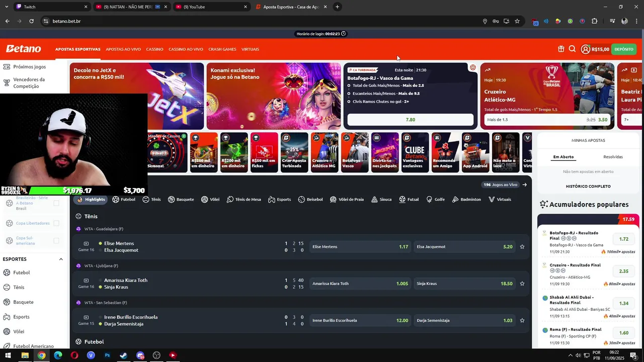644x362 pixels.
Task: Open the VIRTUAIS menu item
Action: pyautogui.click(x=250, y=49)
